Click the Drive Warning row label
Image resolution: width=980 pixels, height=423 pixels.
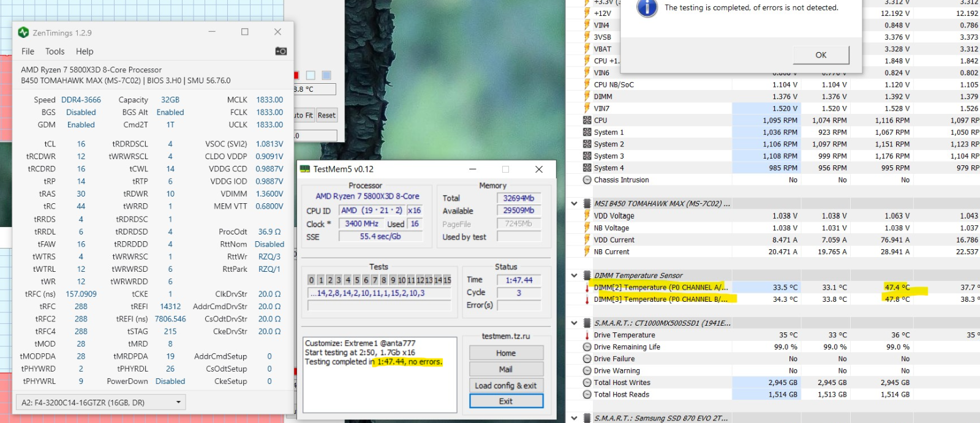617,371
